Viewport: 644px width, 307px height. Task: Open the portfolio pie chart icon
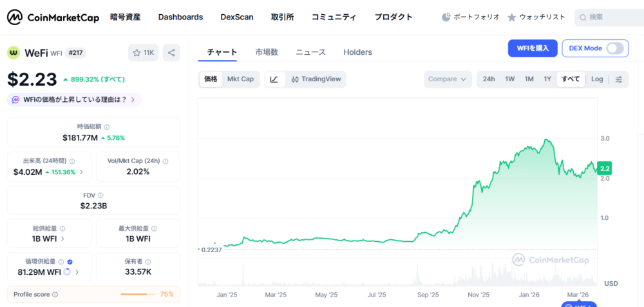(447, 17)
